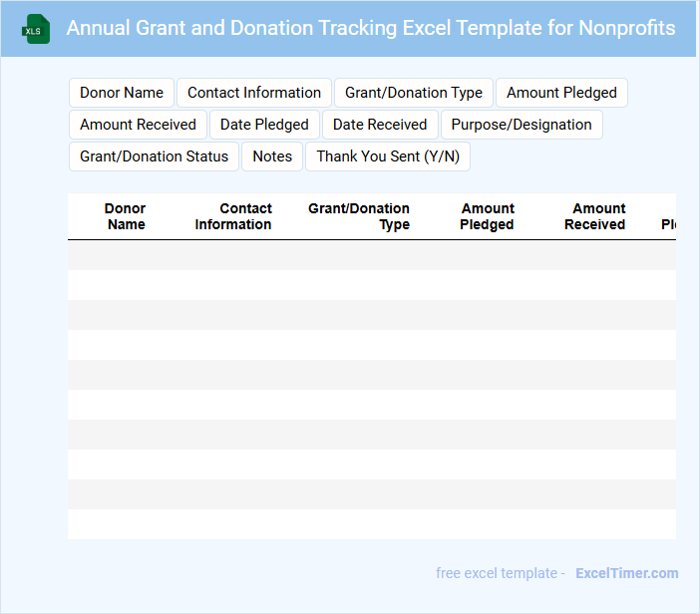
Task: Choose the Grant/Donation Type tag
Action: click(414, 93)
